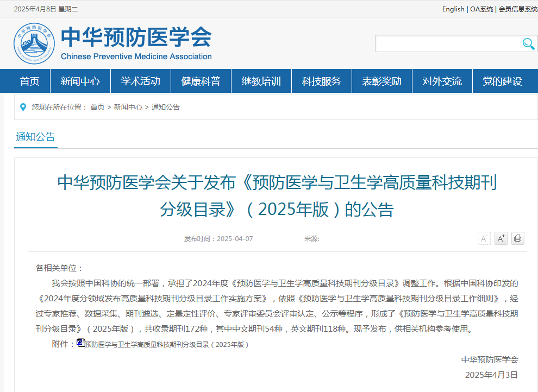Open the 继教培训 menu item

point(261,81)
